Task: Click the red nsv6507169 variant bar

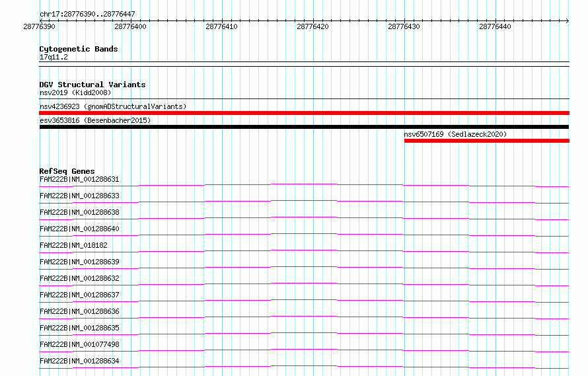Action: [x=487, y=141]
